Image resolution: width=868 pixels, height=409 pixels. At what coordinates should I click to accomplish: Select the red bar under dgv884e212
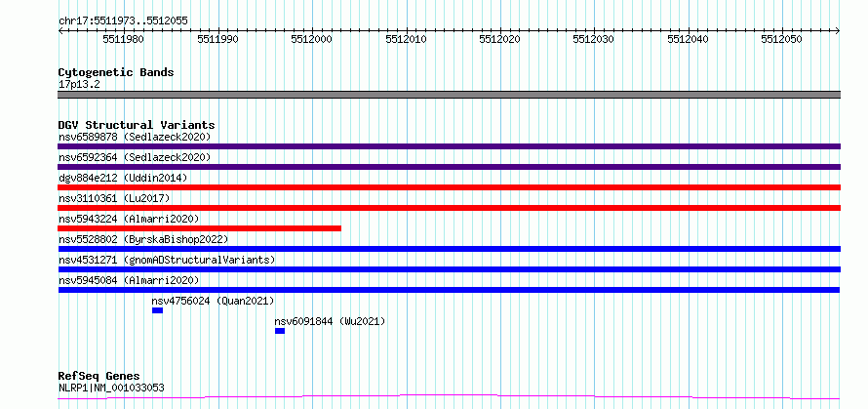pyautogui.click(x=449, y=187)
